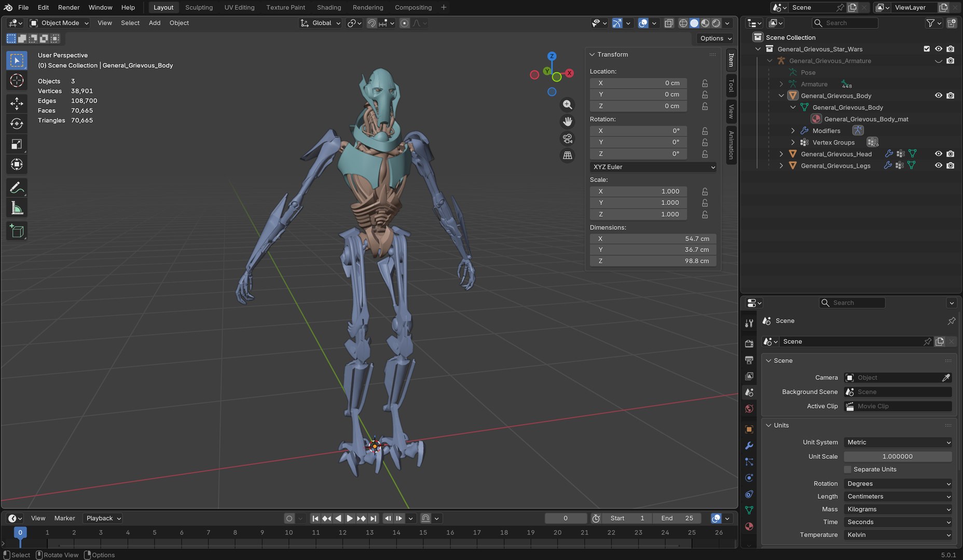Image resolution: width=963 pixels, height=560 pixels.
Task: Open the XYZ Euler rotation mode dropdown
Action: [653, 167]
